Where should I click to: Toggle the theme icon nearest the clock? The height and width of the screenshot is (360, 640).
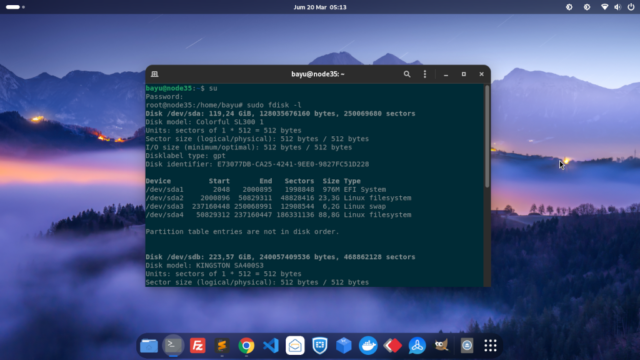click(x=569, y=7)
